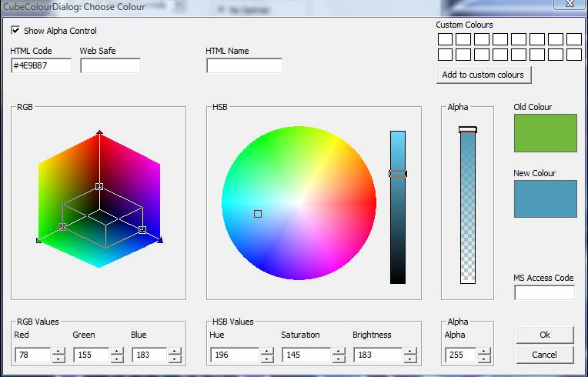Increase Saturation with its up arrow
This screenshot has width=588, height=377.
coord(339,351)
